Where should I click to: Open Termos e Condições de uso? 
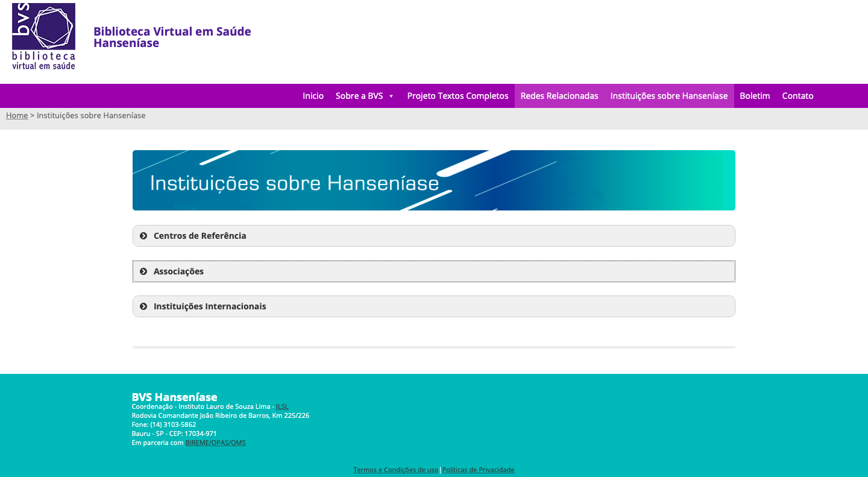(x=395, y=470)
